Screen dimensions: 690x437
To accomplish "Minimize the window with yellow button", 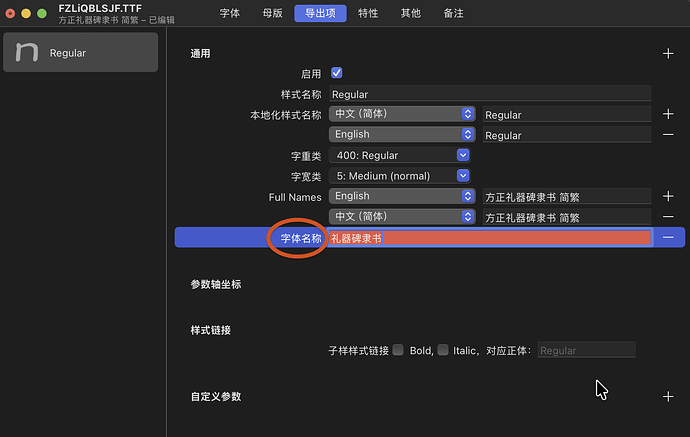I will 26,13.
